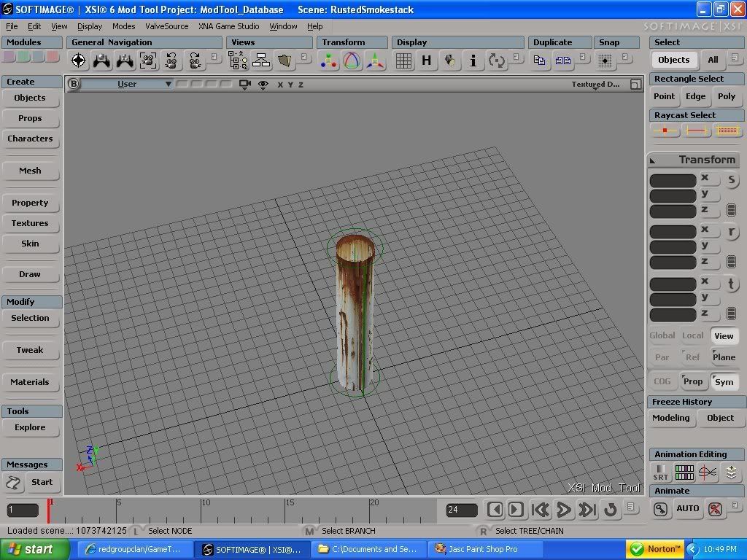Open the User view dropdown

pos(128,85)
